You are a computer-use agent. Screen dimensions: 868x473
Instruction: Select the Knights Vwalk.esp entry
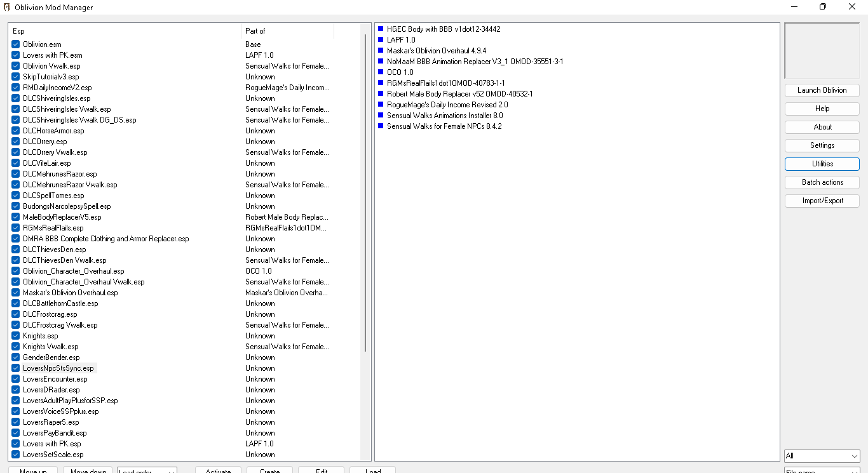[x=51, y=347]
